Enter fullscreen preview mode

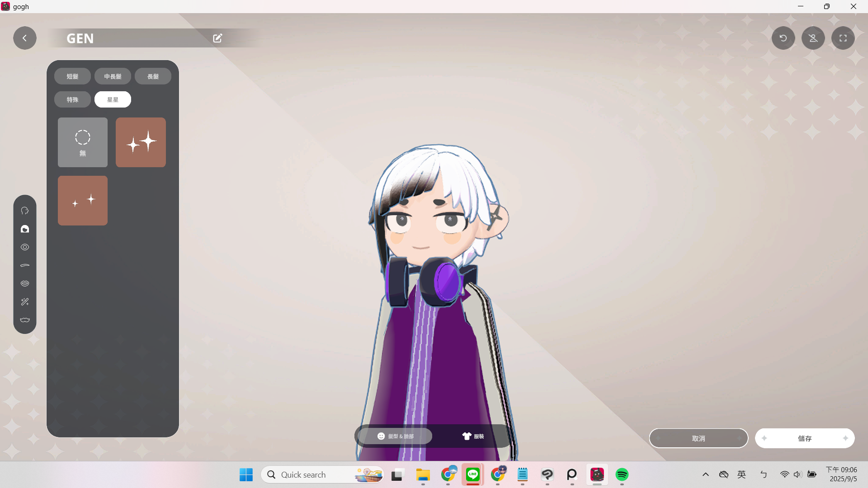click(843, 38)
